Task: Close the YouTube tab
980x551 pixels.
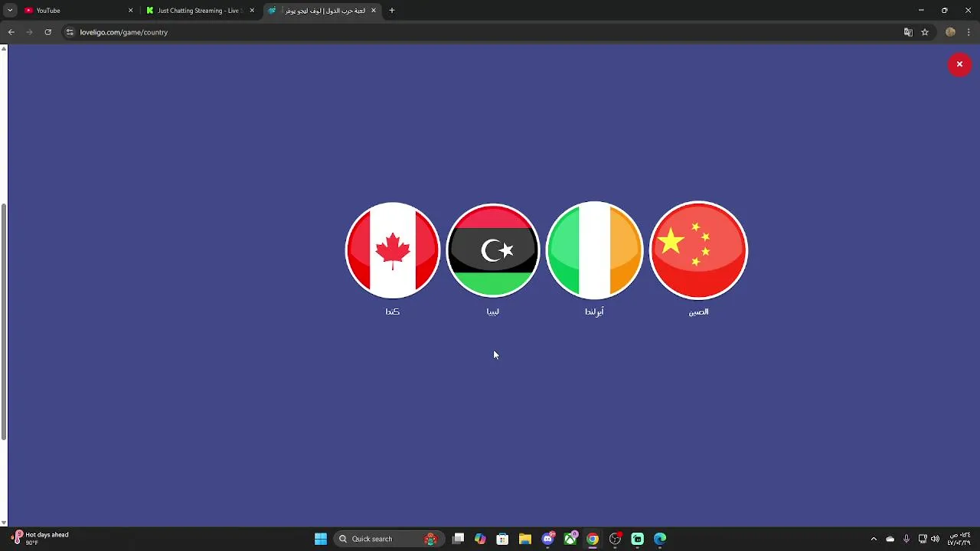Action: coord(130,11)
